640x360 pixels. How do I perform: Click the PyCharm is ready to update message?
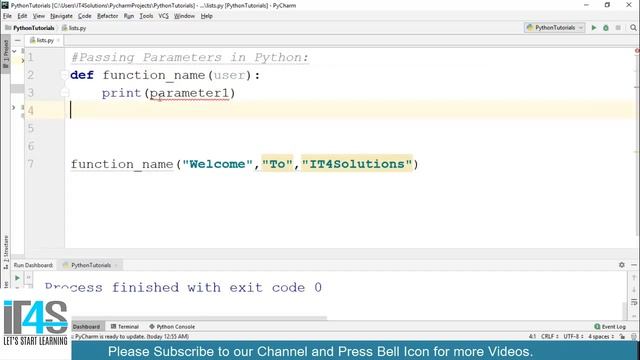coord(131,337)
